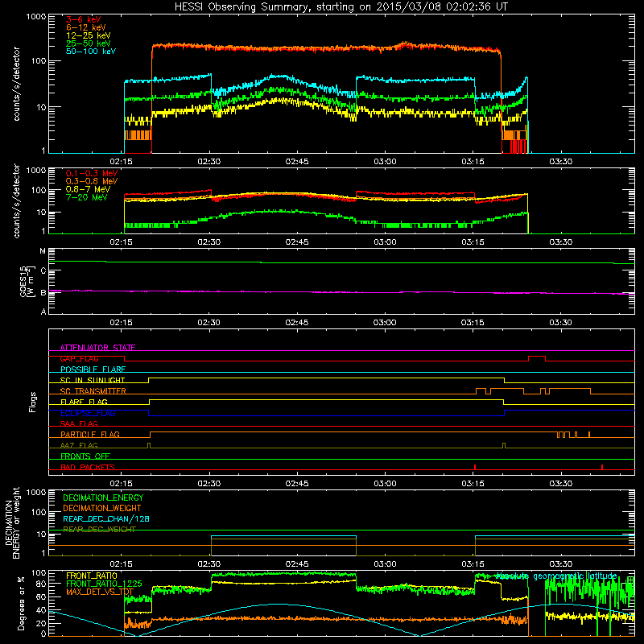The height and width of the screenshot is (644, 644).
Task: Select the SAA_FLAG label
Action: coord(79,423)
